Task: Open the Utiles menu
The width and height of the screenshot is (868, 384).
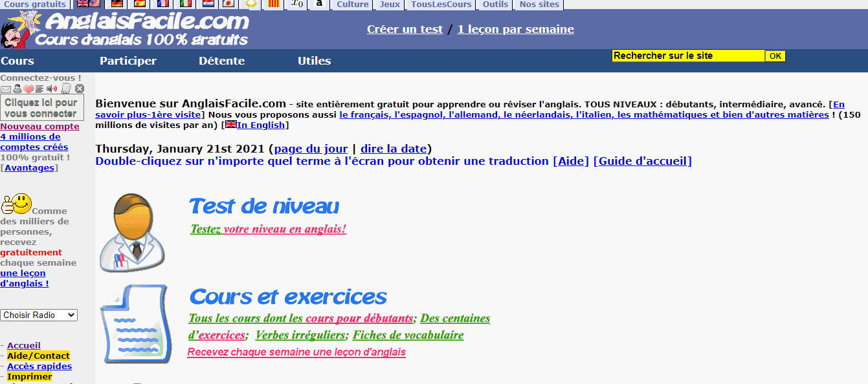Action: click(314, 61)
